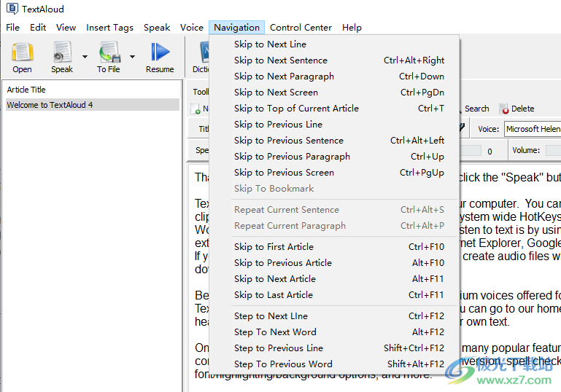Open the Control Center menu

301,28
